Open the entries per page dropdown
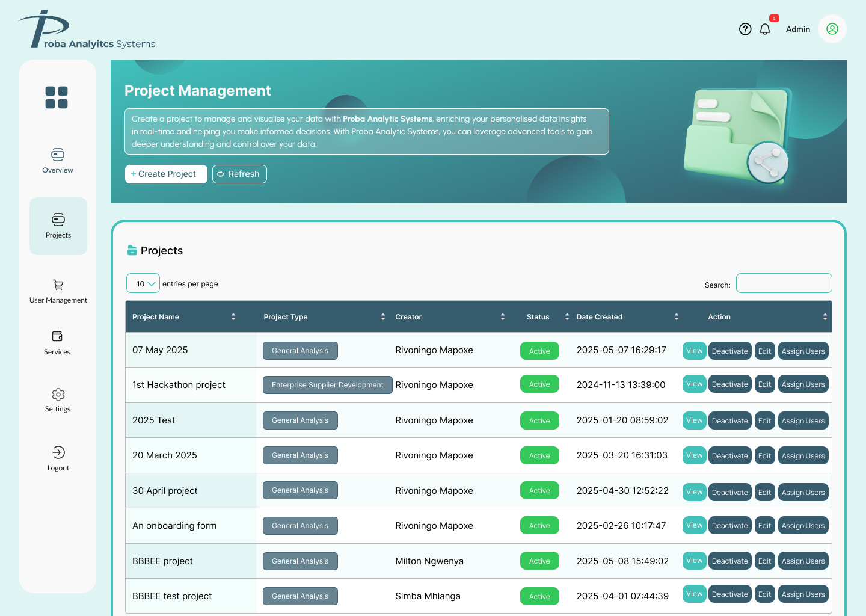The image size is (866, 616). point(143,283)
